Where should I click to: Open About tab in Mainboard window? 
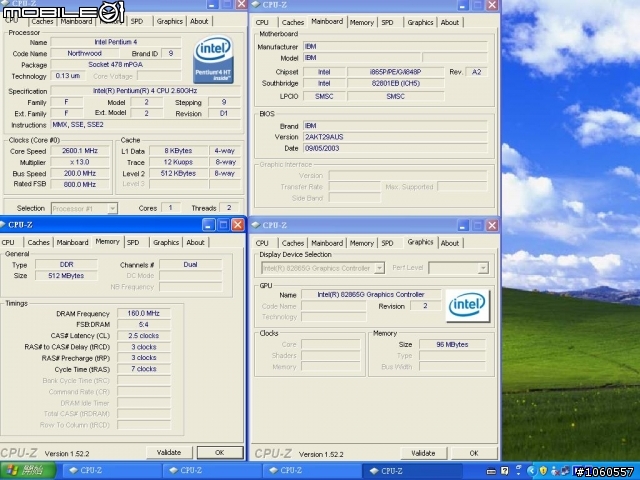click(x=450, y=22)
